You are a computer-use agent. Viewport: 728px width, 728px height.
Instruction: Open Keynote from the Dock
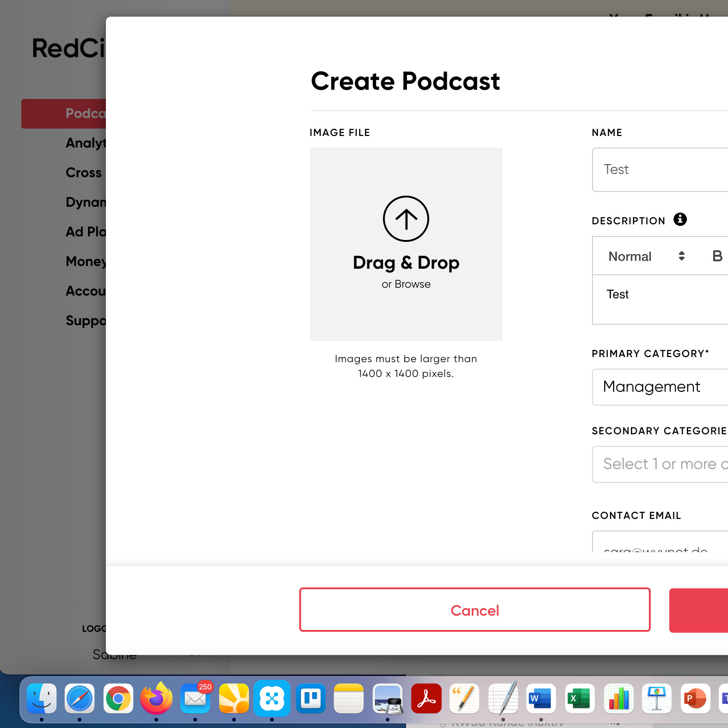tap(657, 698)
